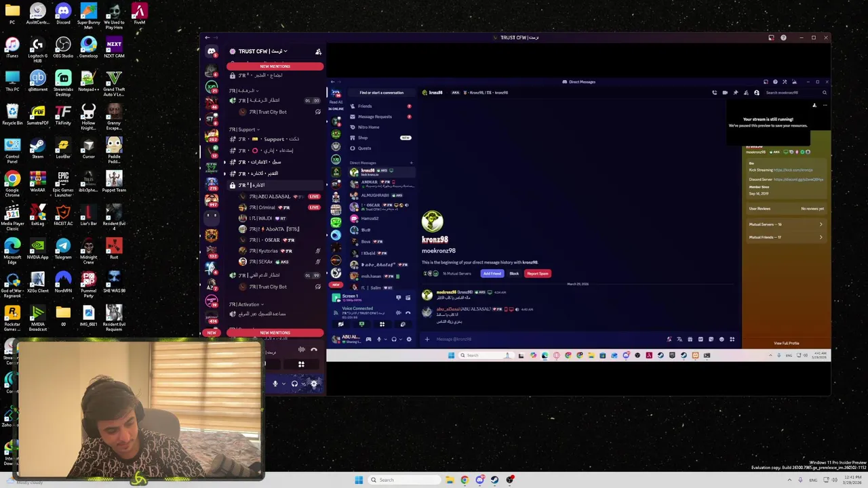
Task: Expand threads arrow beside سجل الانذارات channel
Action: (x=225, y=162)
